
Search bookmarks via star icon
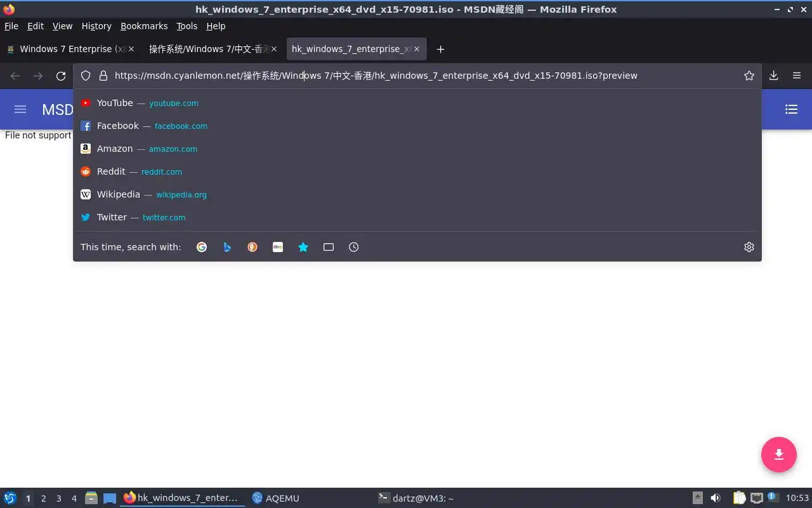click(303, 247)
